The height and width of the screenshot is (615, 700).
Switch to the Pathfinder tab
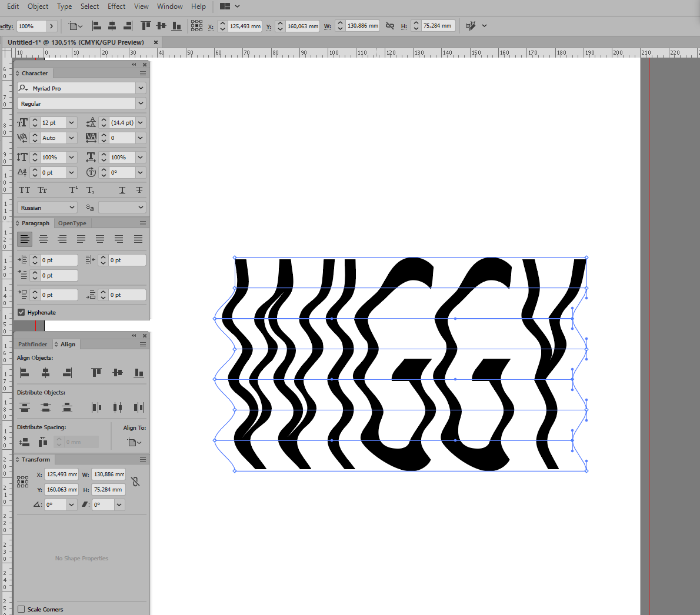pos(32,345)
